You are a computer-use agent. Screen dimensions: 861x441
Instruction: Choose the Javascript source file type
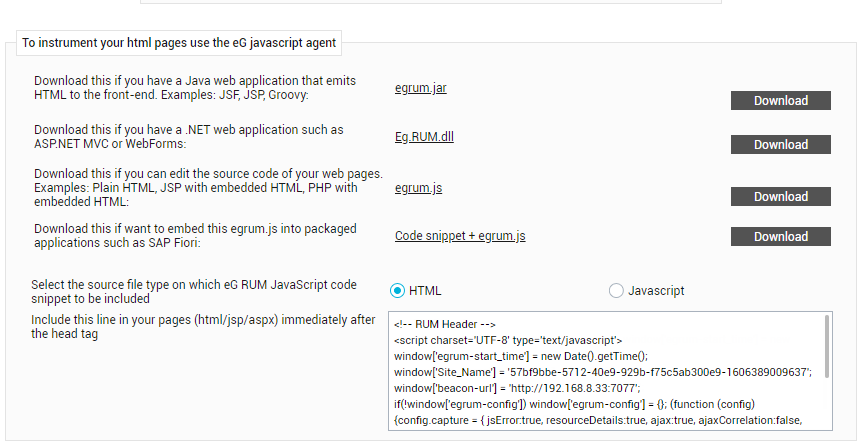pyautogui.click(x=616, y=291)
